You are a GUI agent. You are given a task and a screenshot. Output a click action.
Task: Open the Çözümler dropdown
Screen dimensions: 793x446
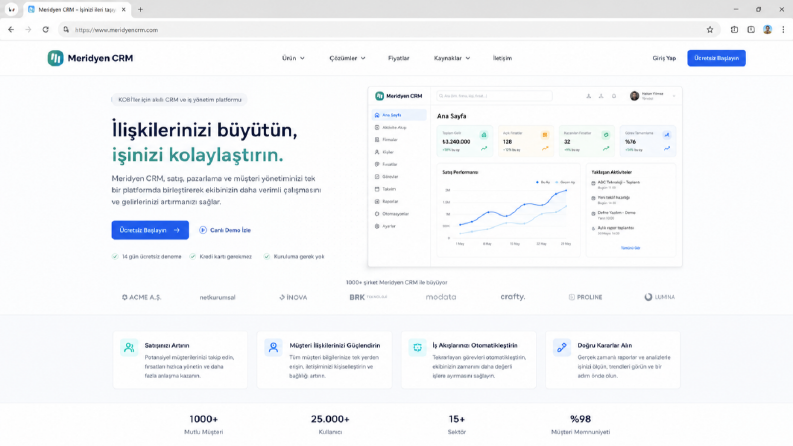coord(347,58)
